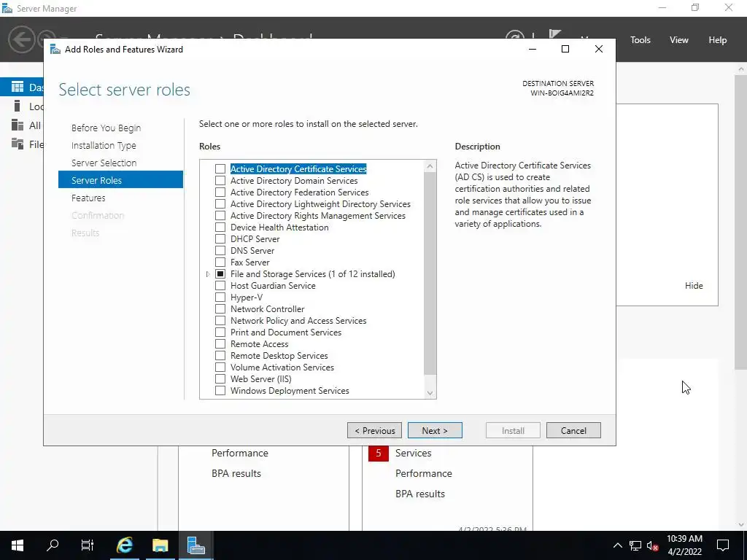Viewport: 747px width, 560px height.
Task: Select Active Directory Lightweight Directory Services text
Action: [x=320, y=204]
